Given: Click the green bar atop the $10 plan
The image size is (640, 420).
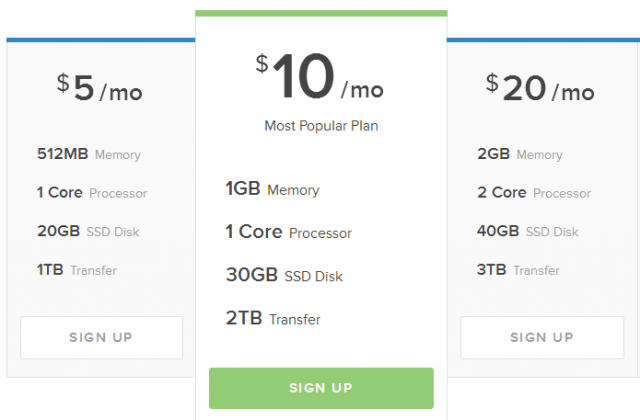Looking at the screenshot, I should [321, 13].
